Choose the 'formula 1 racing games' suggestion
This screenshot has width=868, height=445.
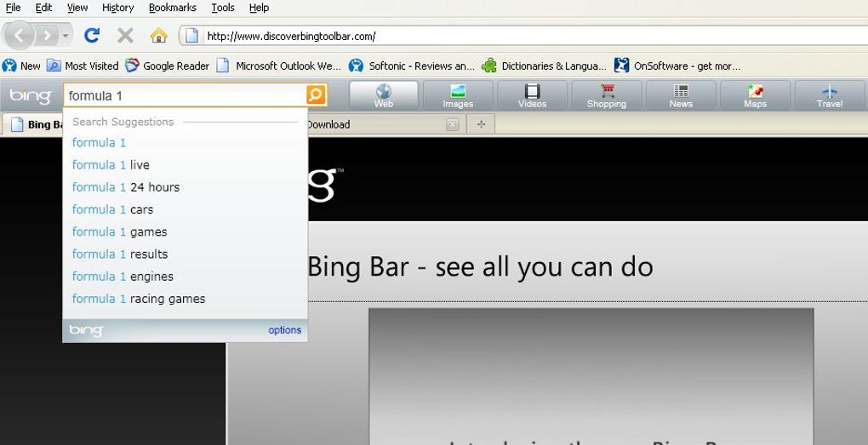coord(185,299)
